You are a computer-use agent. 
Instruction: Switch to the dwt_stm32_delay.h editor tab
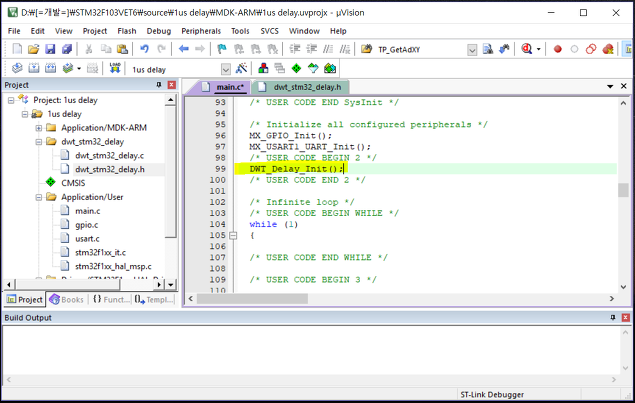click(x=300, y=87)
